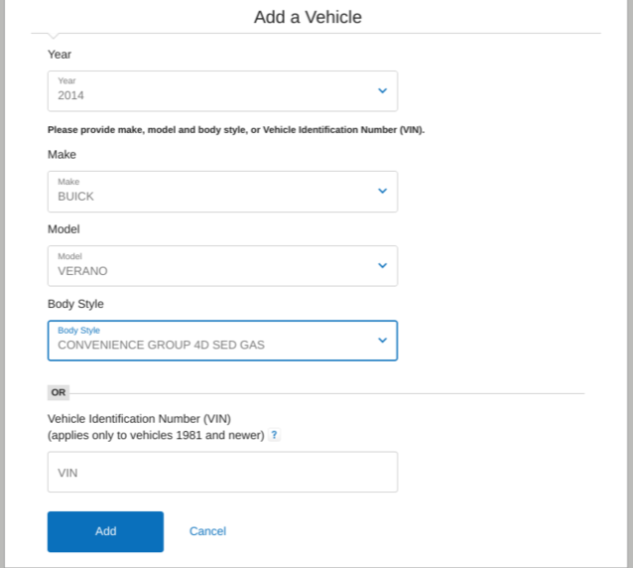Screen dimensions: 633x568
Task: Click the VIN help question mark icon
Action: (274, 435)
